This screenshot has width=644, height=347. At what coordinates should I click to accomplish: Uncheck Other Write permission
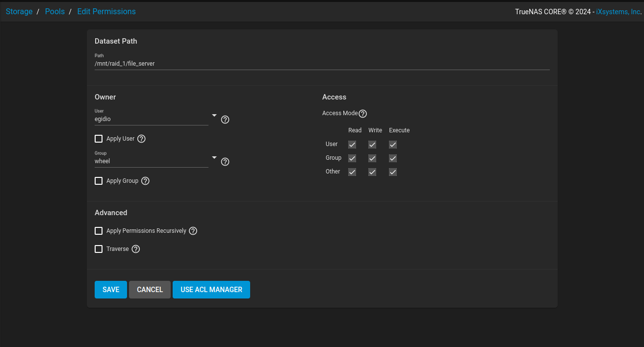pyautogui.click(x=372, y=172)
